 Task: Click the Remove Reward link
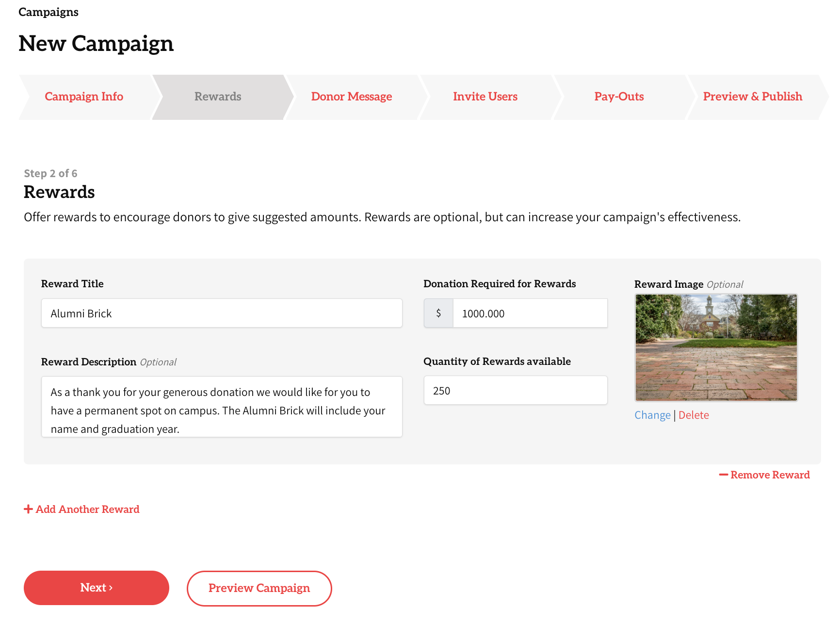[764, 475]
